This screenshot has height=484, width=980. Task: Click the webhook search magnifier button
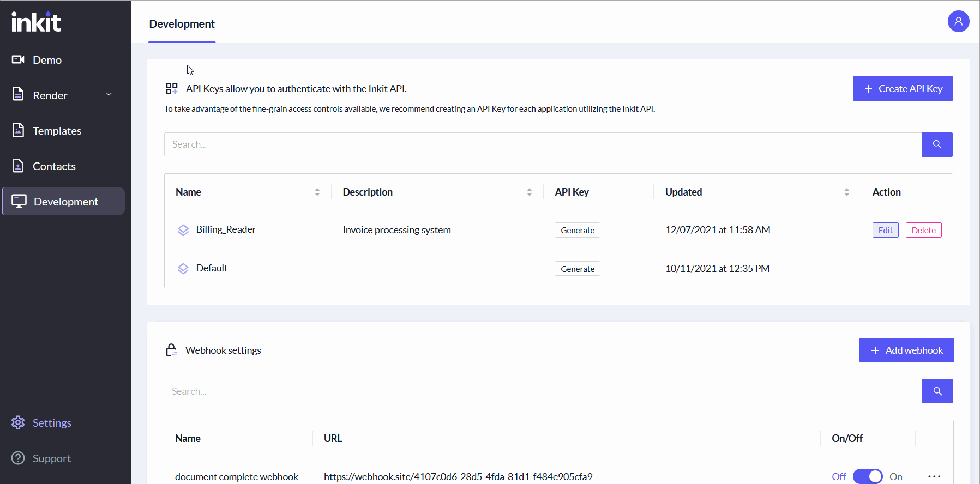coord(937,391)
